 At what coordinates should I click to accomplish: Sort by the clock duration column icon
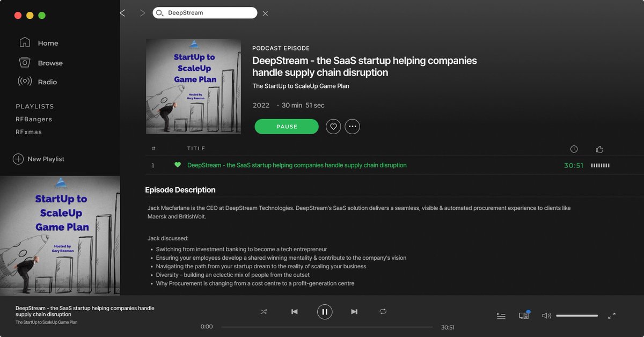(x=574, y=149)
